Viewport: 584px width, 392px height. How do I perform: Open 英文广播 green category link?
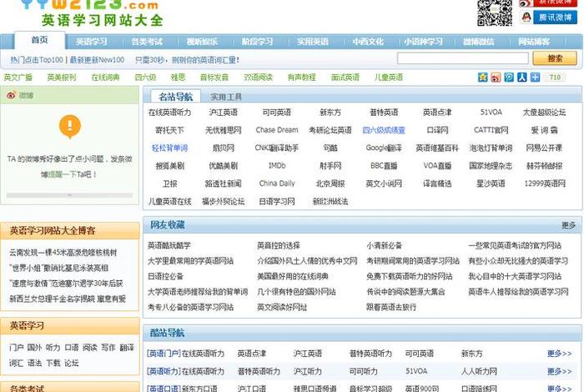[18, 78]
